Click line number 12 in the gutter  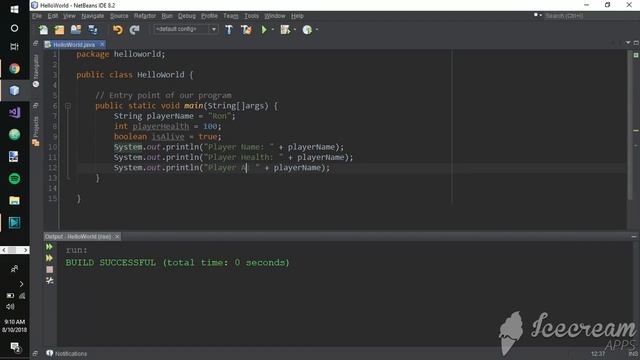[x=52, y=167]
